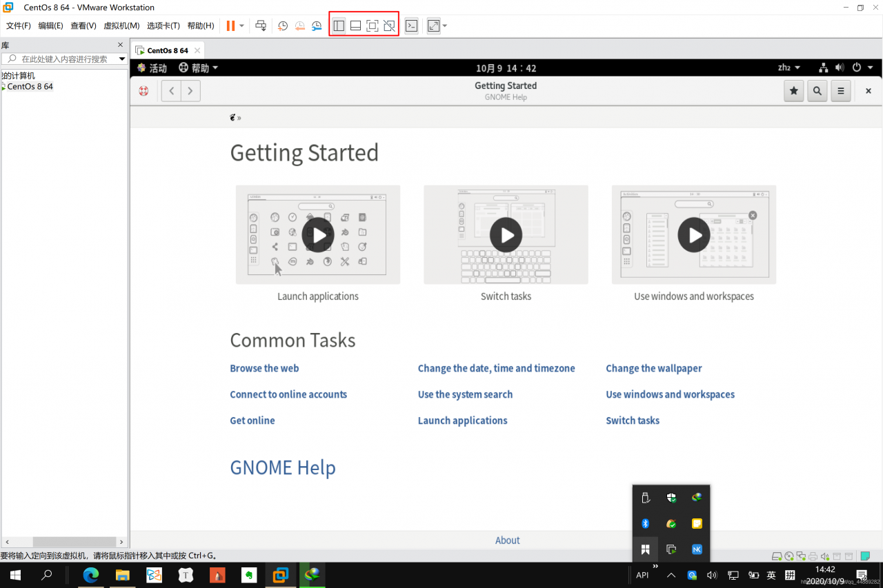Revert the virtual machine to its snapshot
This screenshot has height=588, width=883.
[x=300, y=26]
